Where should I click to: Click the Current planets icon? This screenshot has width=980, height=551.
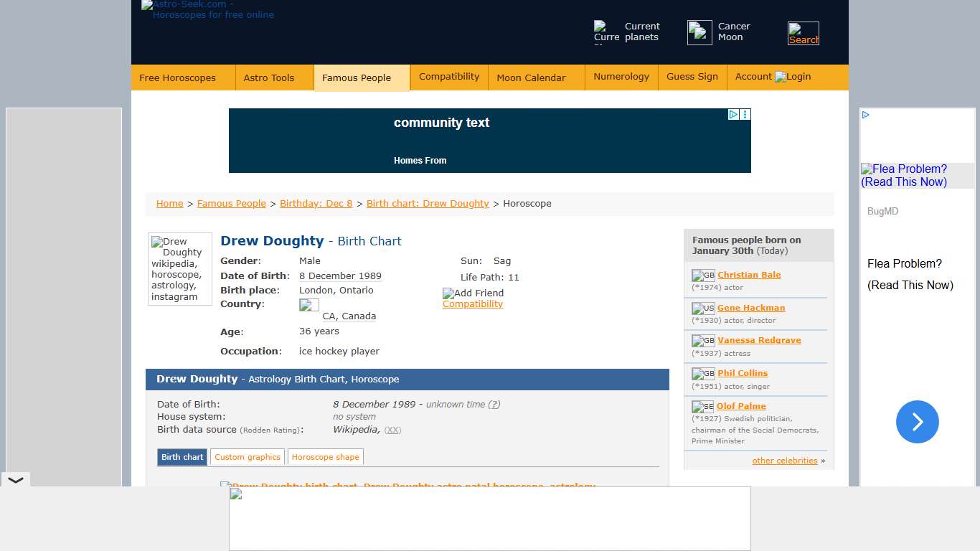606,32
